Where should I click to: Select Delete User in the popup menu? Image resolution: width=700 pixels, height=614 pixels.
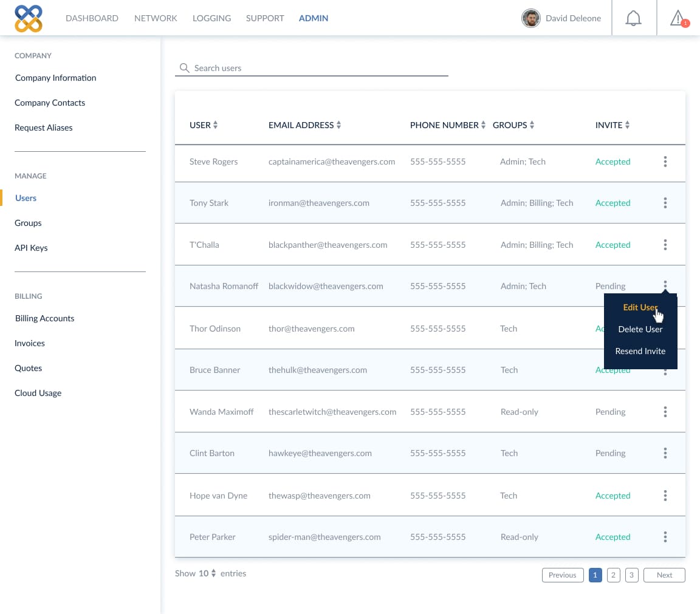640,329
